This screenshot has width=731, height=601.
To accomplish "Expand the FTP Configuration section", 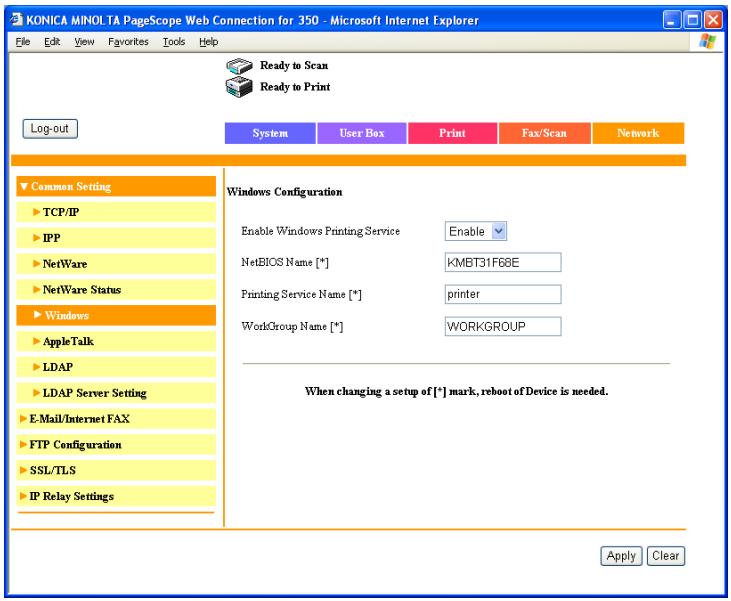I will coord(116,445).
